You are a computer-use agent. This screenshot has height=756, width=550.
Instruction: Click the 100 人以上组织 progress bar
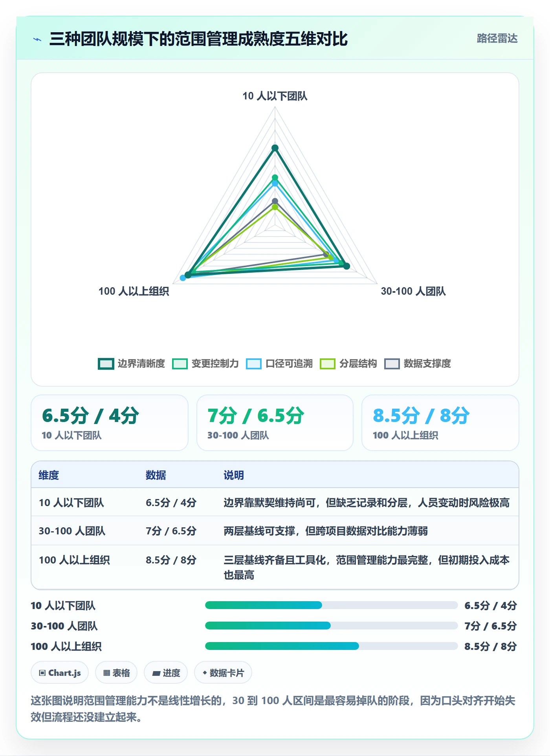(x=331, y=646)
